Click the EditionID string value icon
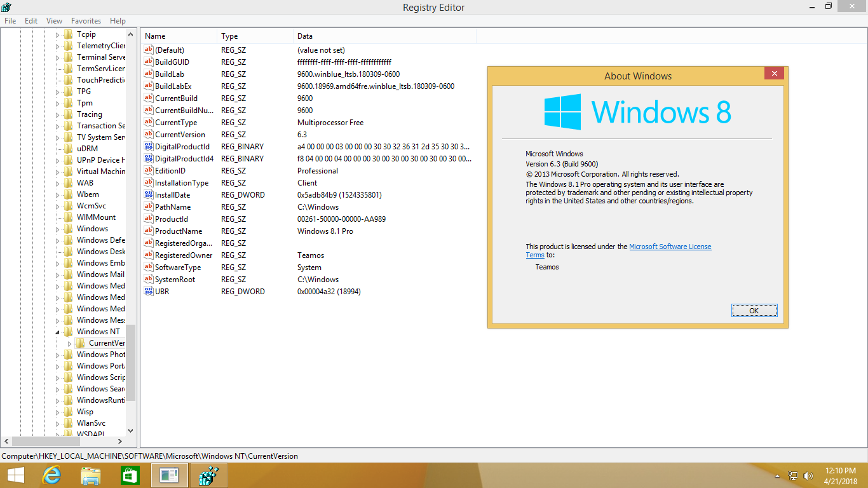 click(x=149, y=171)
